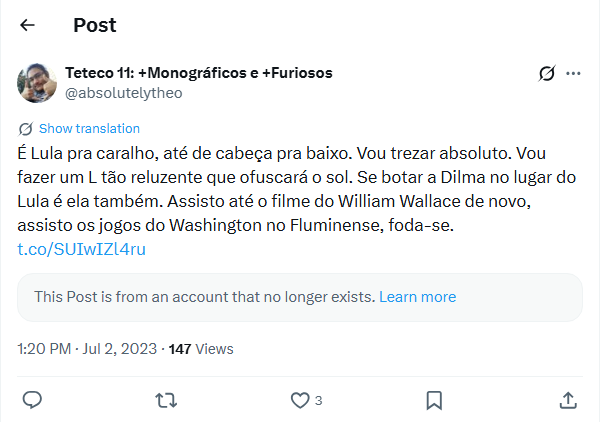The width and height of the screenshot is (600, 422).
Task: Repost this post with retweet icon
Action: (166, 400)
